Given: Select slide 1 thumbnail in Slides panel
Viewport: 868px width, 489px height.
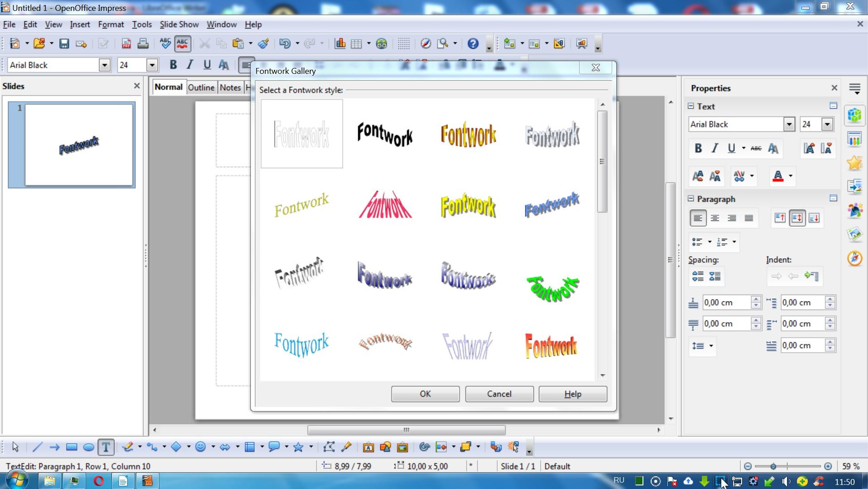Looking at the screenshot, I should pos(80,145).
